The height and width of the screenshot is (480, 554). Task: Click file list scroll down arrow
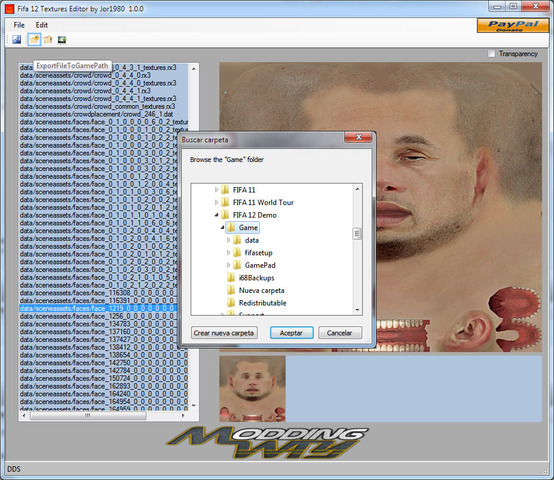(x=194, y=406)
